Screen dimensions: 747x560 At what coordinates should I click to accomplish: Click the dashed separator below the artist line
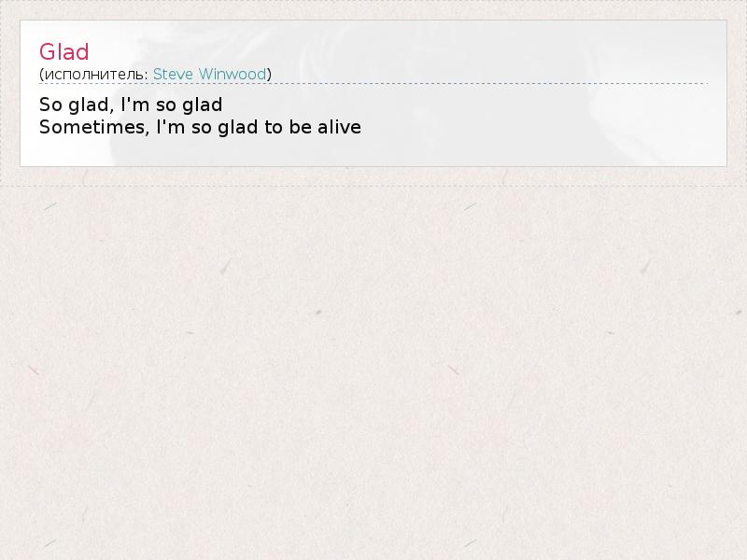click(x=373, y=84)
